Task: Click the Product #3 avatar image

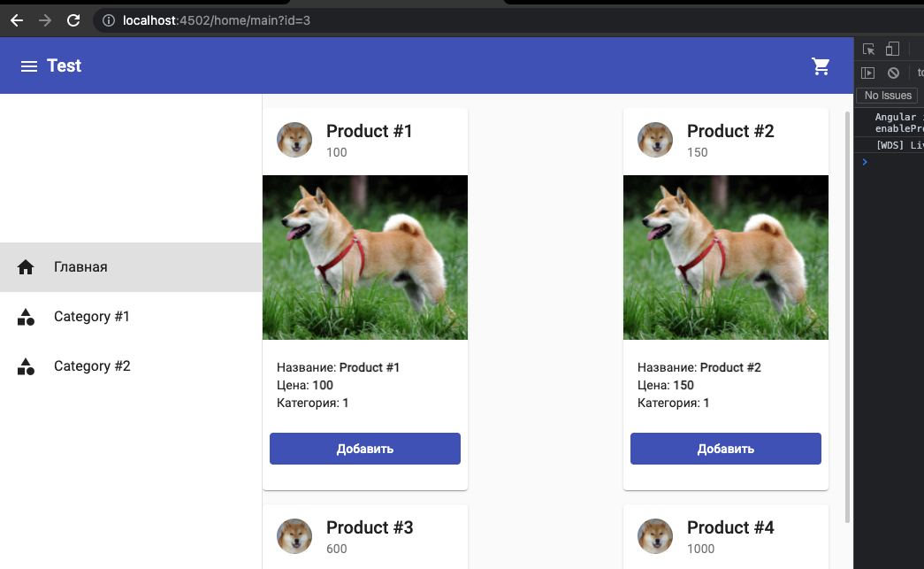Action: point(294,536)
